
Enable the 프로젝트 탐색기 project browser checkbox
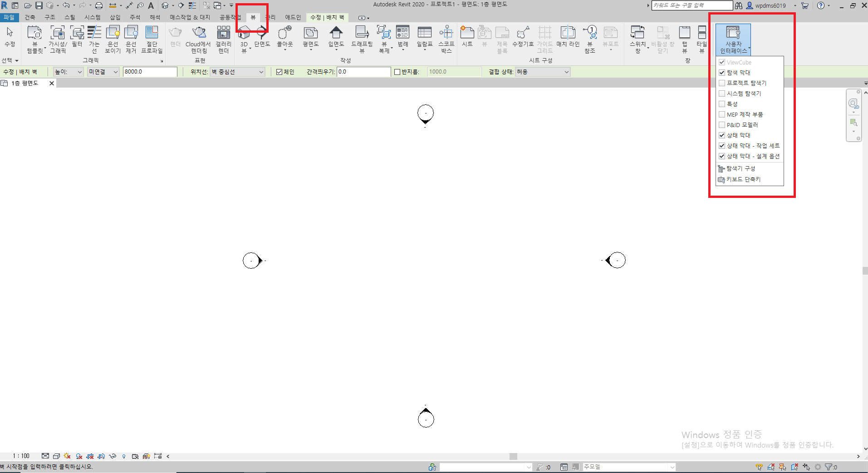(x=722, y=83)
